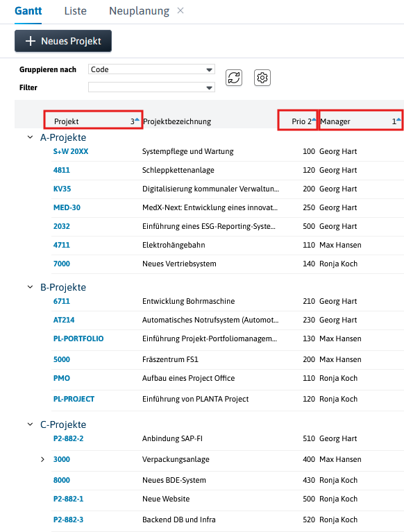Viewport: 404px width, 532px height.
Task: Expand project 3000 Verpackungsanlage row
Action: (x=42, y=459)
